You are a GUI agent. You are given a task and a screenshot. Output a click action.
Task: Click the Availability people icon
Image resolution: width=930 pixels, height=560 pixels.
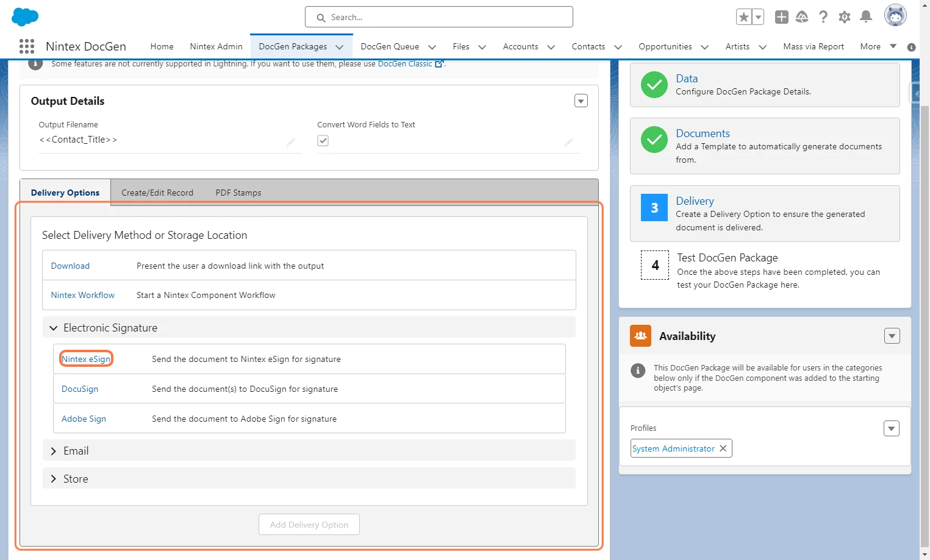640,336
